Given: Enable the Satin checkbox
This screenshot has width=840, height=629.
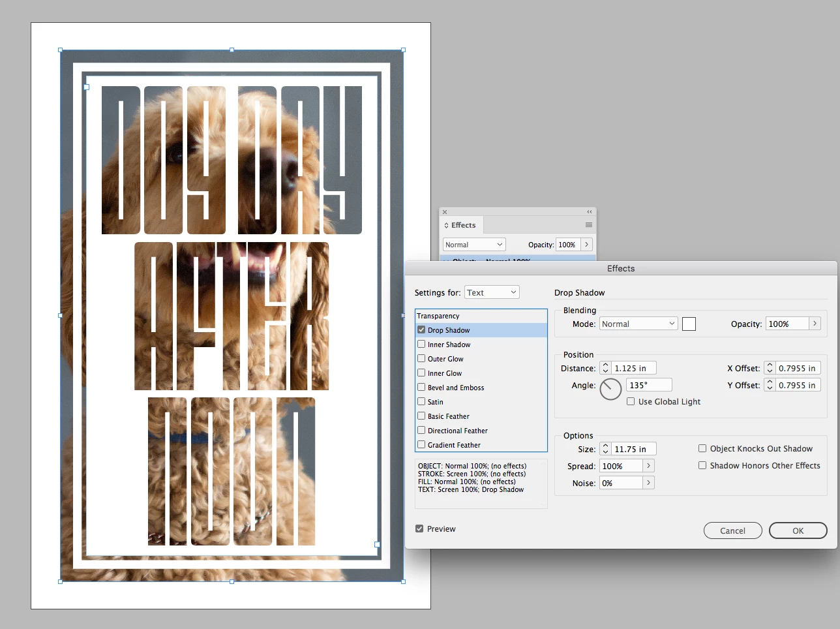Looking at the screenshot, I should [x=421, y=402].
